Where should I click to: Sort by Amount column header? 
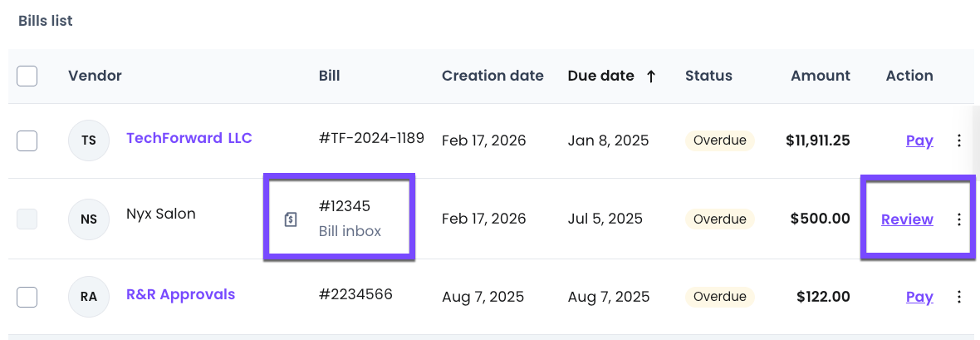coord(820,76)
